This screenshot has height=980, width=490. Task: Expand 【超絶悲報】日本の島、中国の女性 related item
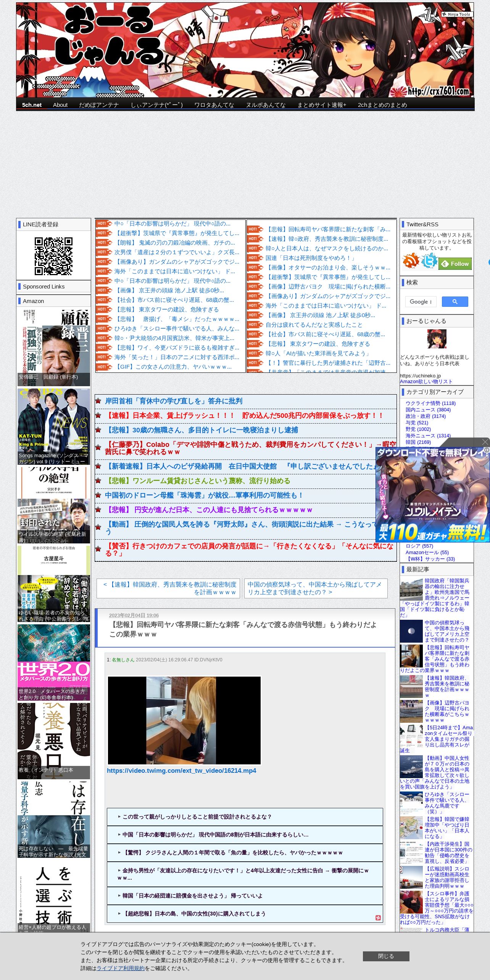245,914
